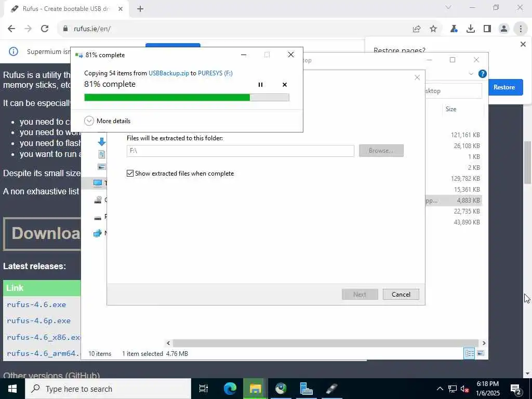The image size is (532, 399).
Task: Open a new browser tab
Action: point(140,9)
